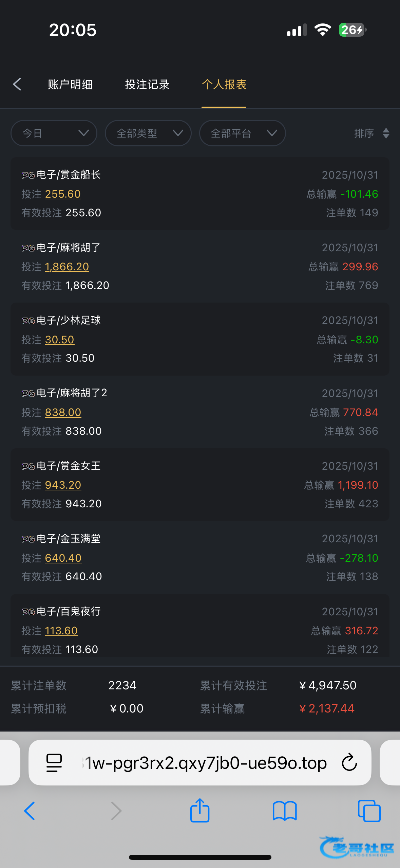Open Safari bookmarks book icon

(x=285, y=811)
